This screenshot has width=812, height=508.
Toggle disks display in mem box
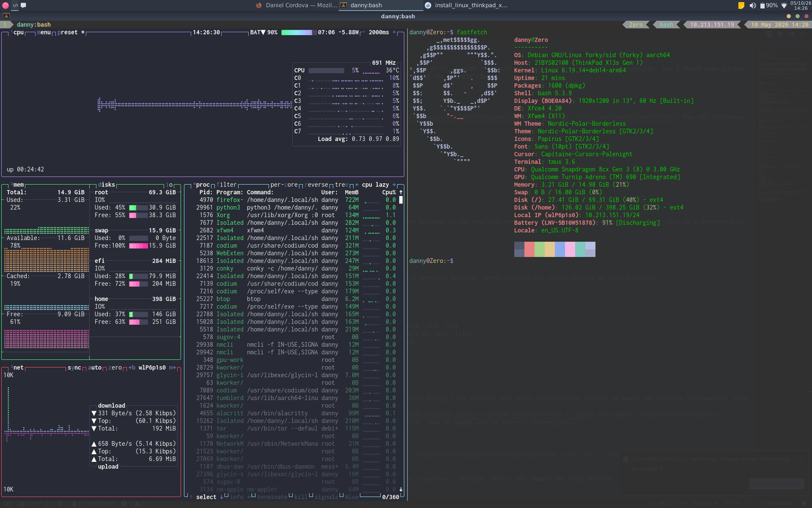pyautogui.click(x=107, y=185)
